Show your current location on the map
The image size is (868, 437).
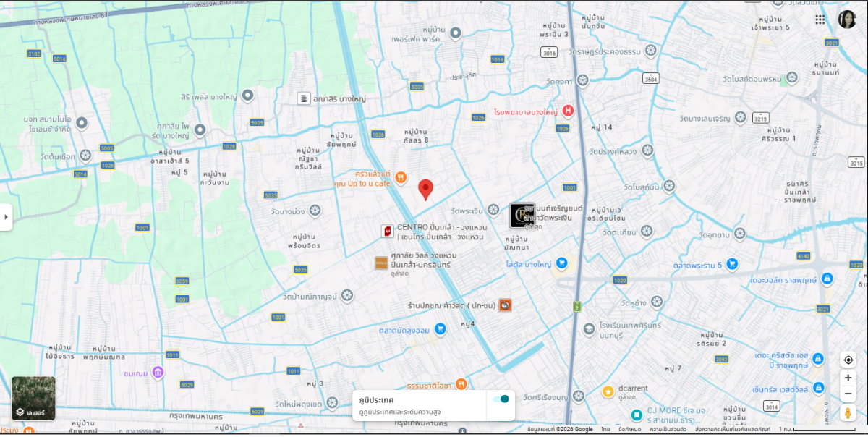pos(848,360)
